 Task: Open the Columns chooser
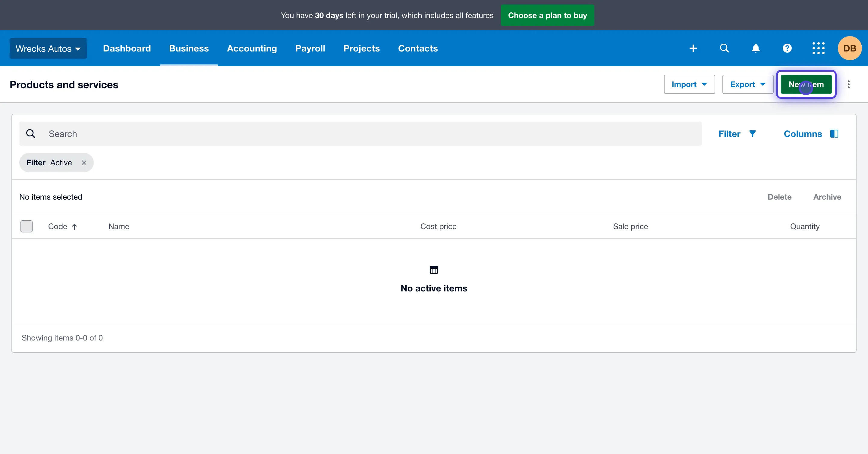click(811, 134)
